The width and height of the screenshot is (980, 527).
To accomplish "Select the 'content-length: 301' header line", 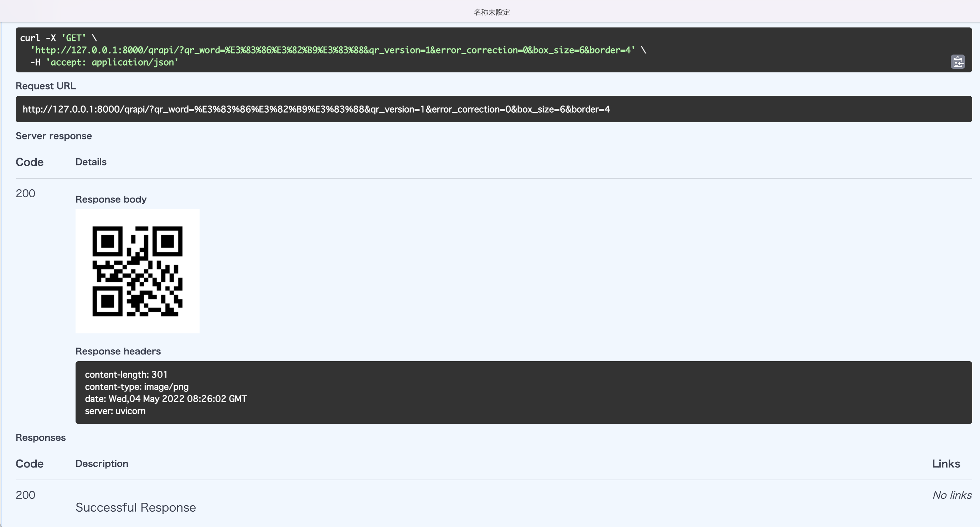I will pyautogui.click(x=126, y=374).
